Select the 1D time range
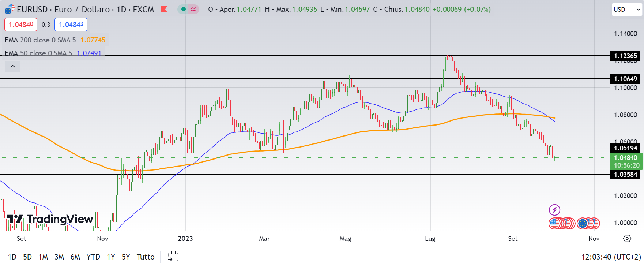The height and width of the screenshot is (265, 644). [12, 257]
